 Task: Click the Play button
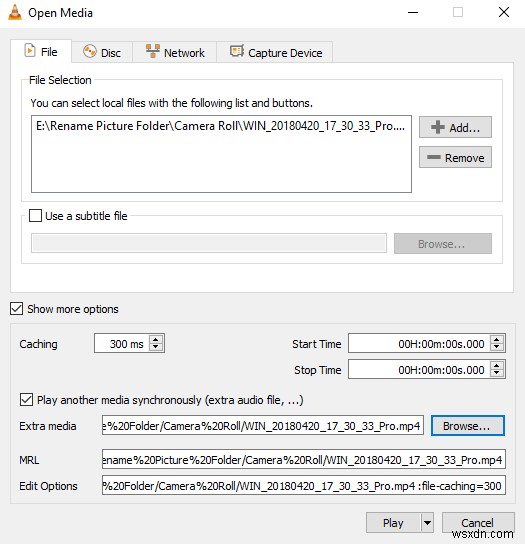(x=393, y=522)
